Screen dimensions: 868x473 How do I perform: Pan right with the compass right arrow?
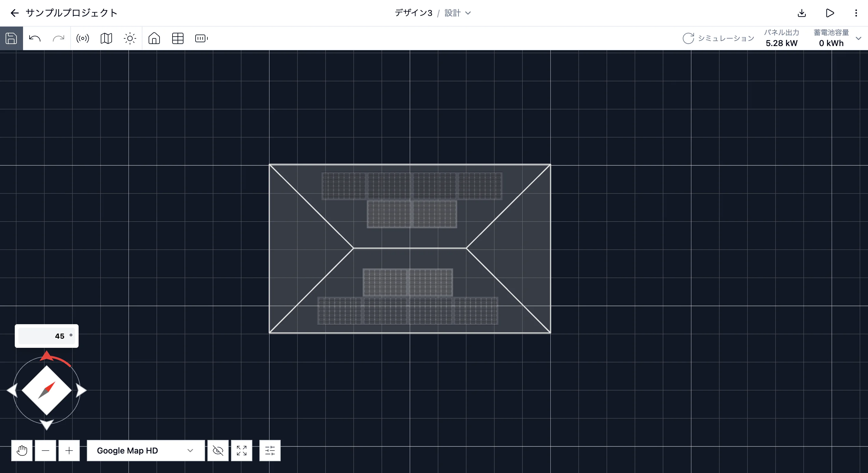tap(81, 391)
